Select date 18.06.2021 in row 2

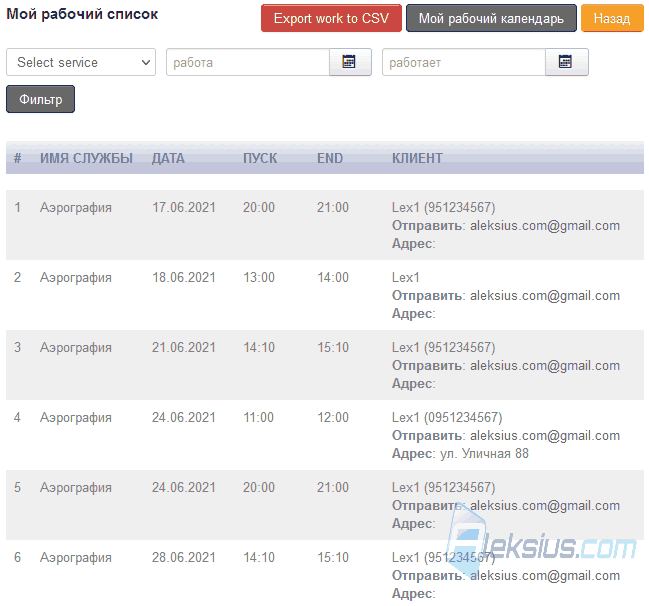coord(184,277)
